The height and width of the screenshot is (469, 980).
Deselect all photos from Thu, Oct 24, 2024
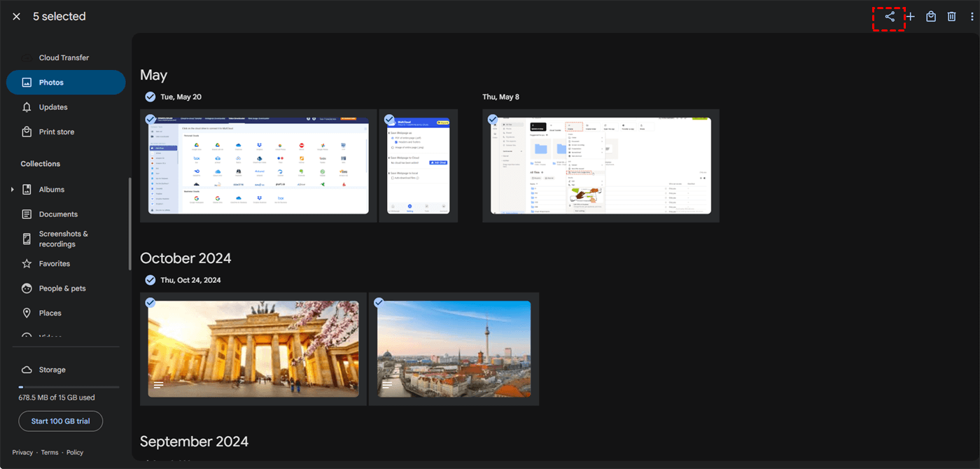coord(150,280)
